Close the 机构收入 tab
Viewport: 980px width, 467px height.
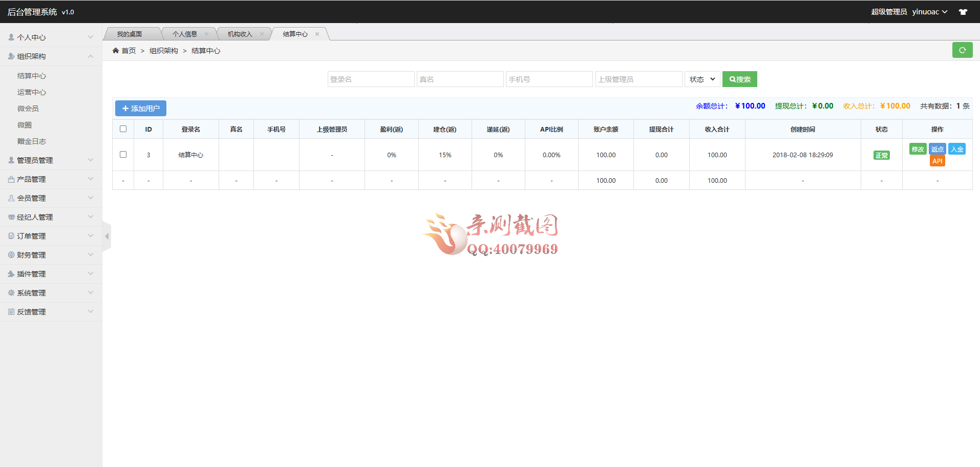tap(262, 34)
